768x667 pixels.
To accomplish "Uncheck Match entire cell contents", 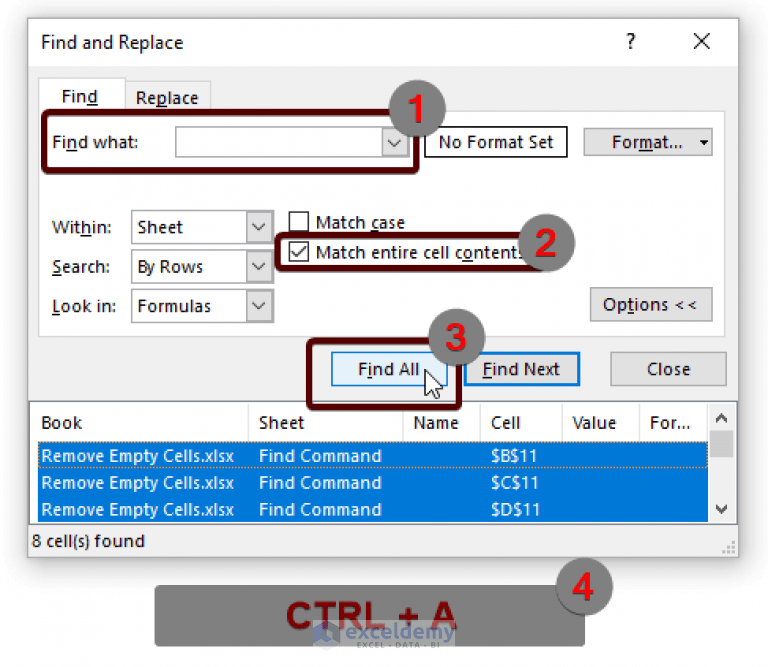I will tap(298, 252).
